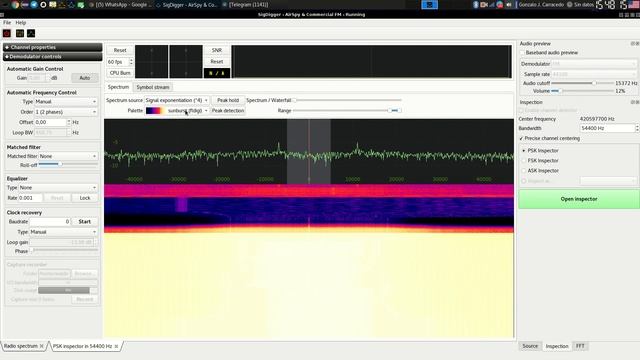Screen dimensions: 640x360
Task: Open the Demodulator dropdown in Audio preview
Action: point(593,64)
